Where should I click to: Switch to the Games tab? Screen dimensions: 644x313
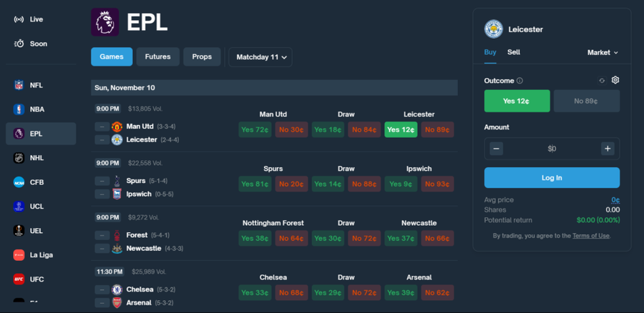point(112,56)
